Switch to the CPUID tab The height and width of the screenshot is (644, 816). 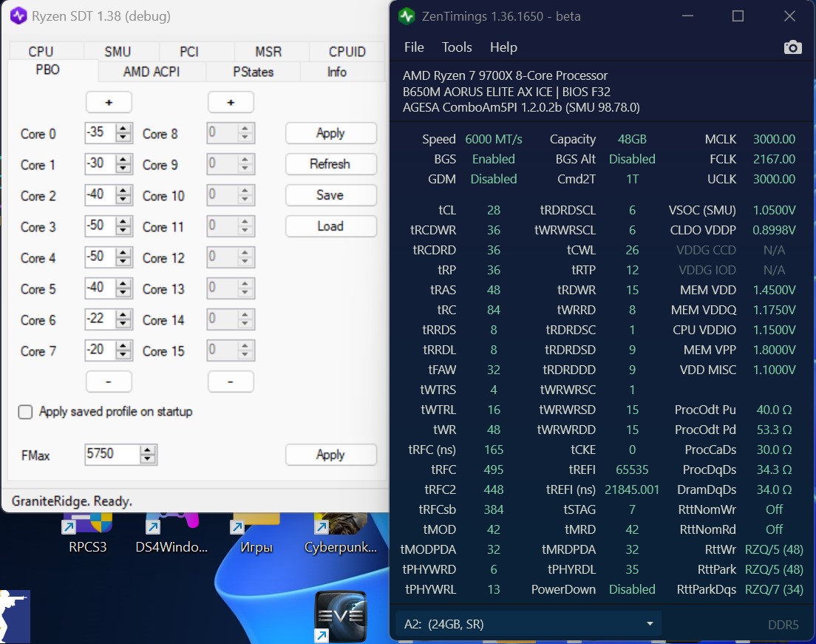tap(347, 52)
